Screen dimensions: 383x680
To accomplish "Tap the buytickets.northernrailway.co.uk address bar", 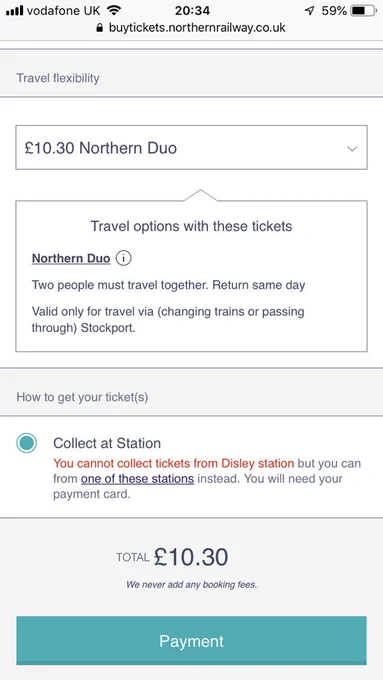I will [191, 28].
